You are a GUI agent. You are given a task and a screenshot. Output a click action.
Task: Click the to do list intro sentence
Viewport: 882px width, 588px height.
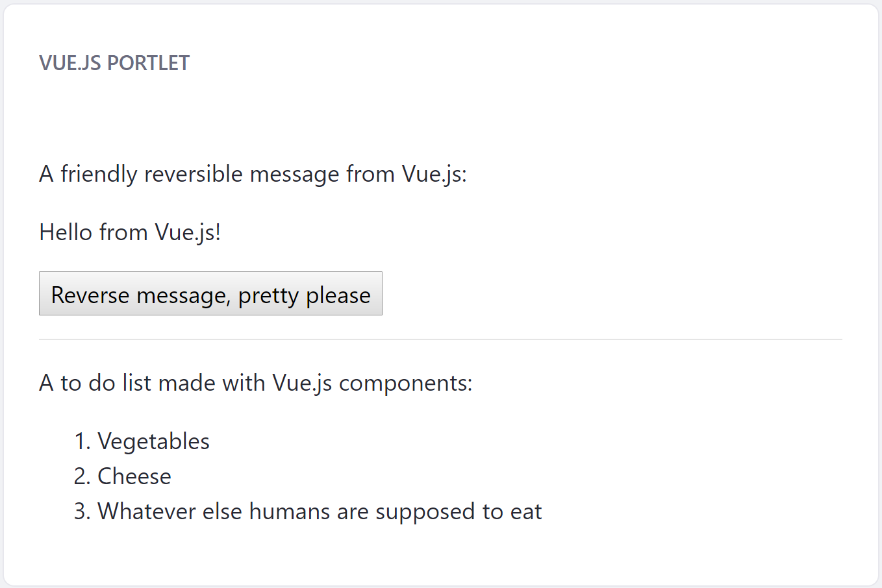pos(256,383)
